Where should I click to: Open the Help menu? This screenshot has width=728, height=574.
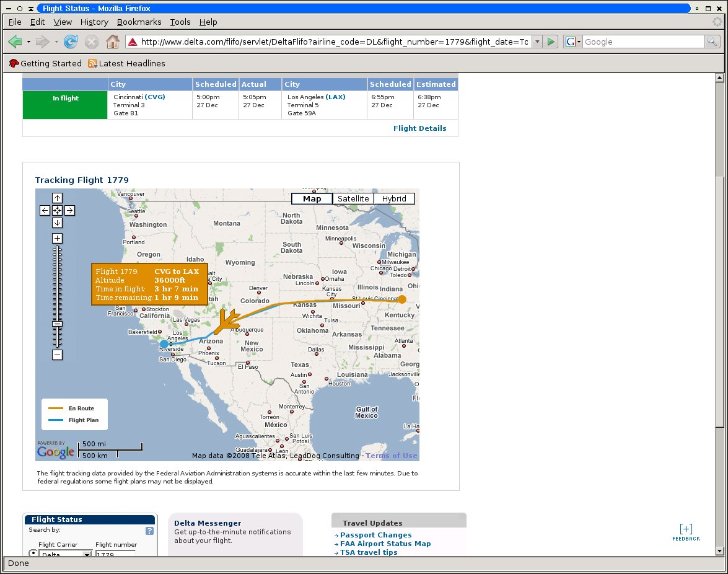[x=208, y=22]
